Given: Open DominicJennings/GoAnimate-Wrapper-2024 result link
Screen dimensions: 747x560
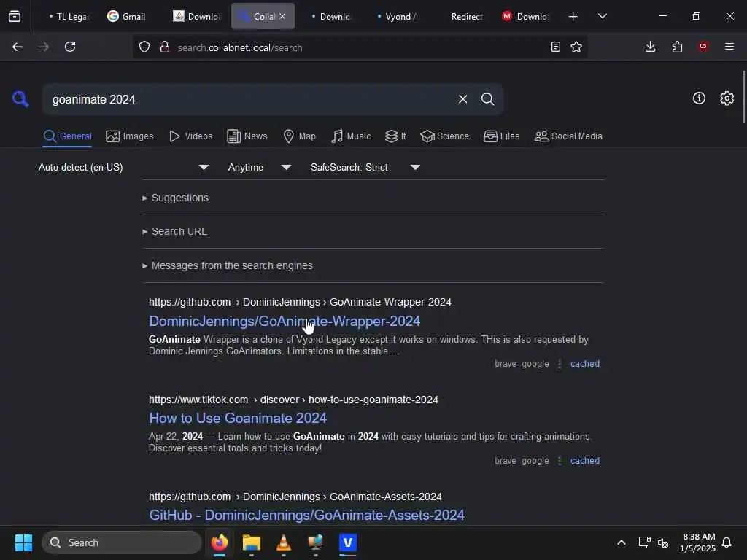Looking at the screenshot, I should coord(285,322).
